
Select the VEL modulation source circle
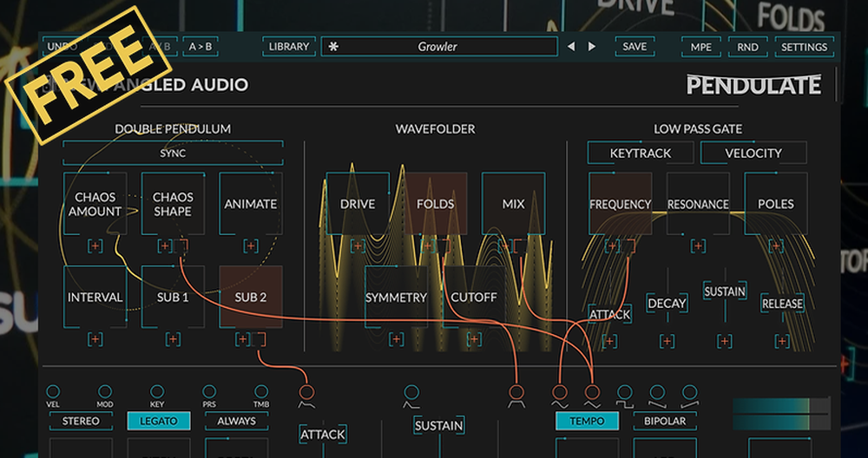coord(53,391)
